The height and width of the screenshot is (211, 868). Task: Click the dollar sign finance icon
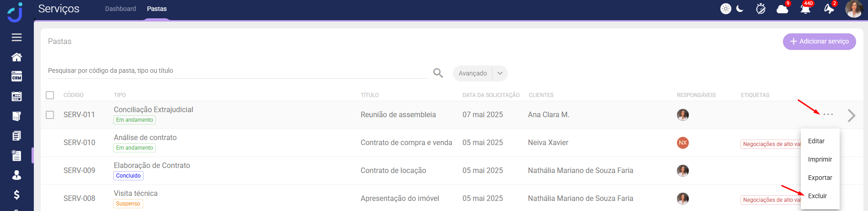[16, 195]
